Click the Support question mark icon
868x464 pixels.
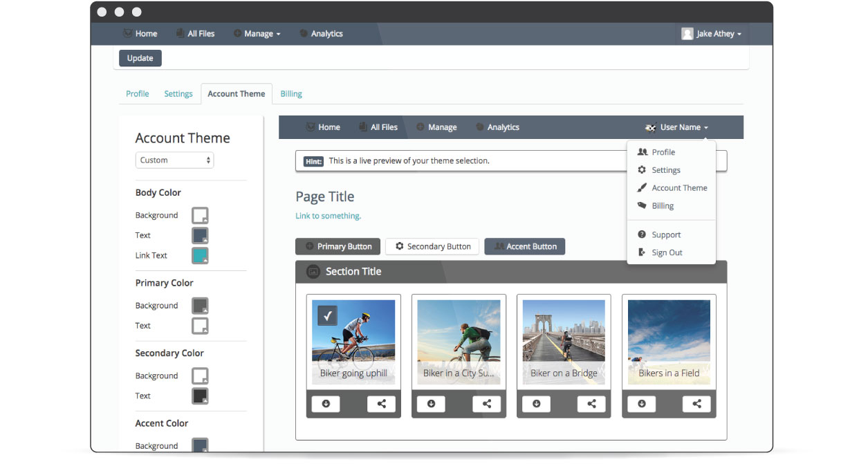(642, 235)
